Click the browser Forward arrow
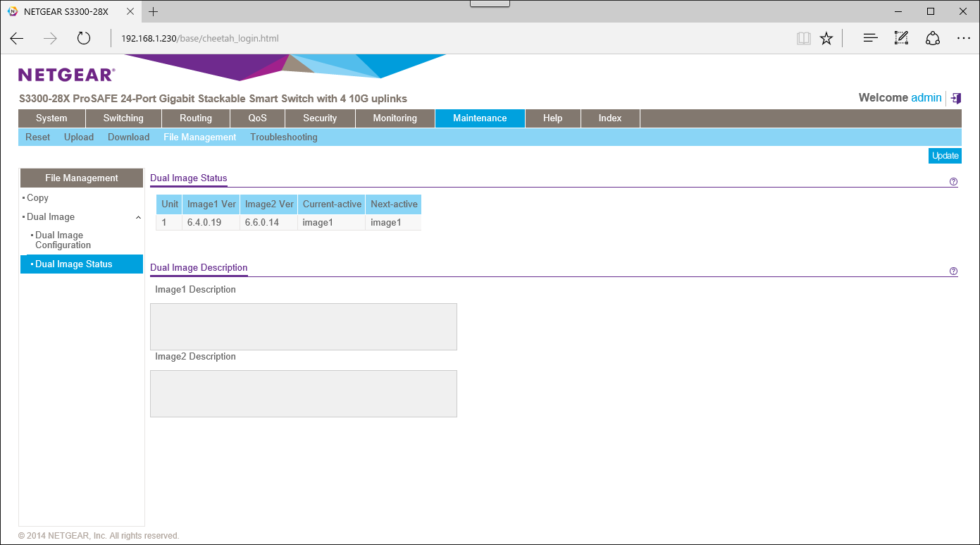Viewport: 980px width, 545px height. 50,38
